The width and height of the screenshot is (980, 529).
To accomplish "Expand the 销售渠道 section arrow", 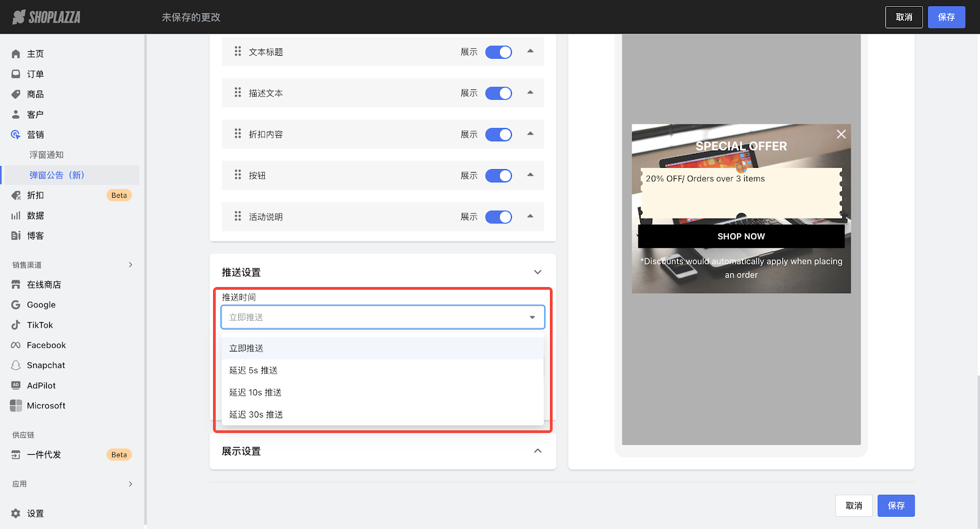I will click(130, 264).
